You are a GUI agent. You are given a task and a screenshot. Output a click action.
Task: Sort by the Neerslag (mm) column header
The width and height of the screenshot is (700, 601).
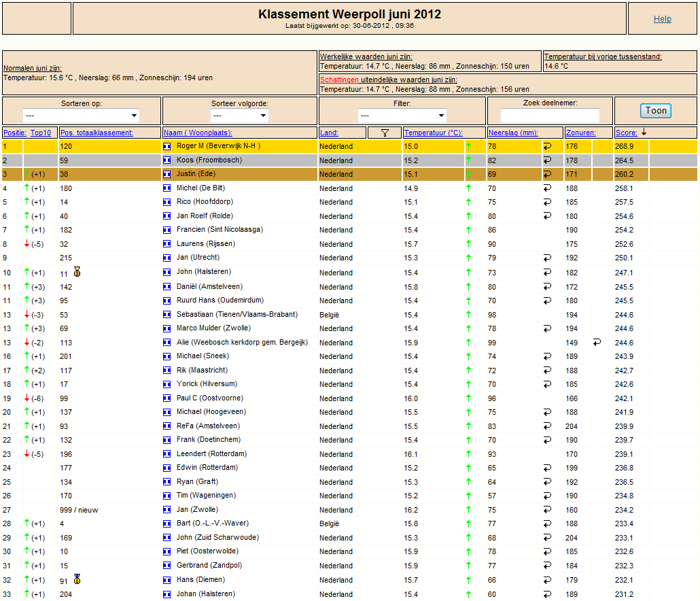tap(513, 133)
